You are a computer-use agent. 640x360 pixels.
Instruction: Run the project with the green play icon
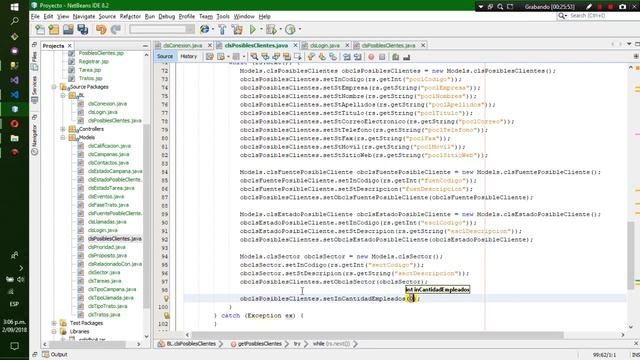pyautogui.click(x=253, y=29)
